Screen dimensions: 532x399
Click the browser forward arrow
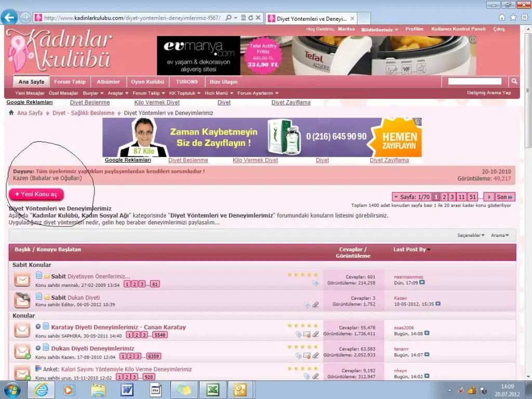[x=25, y=17]
